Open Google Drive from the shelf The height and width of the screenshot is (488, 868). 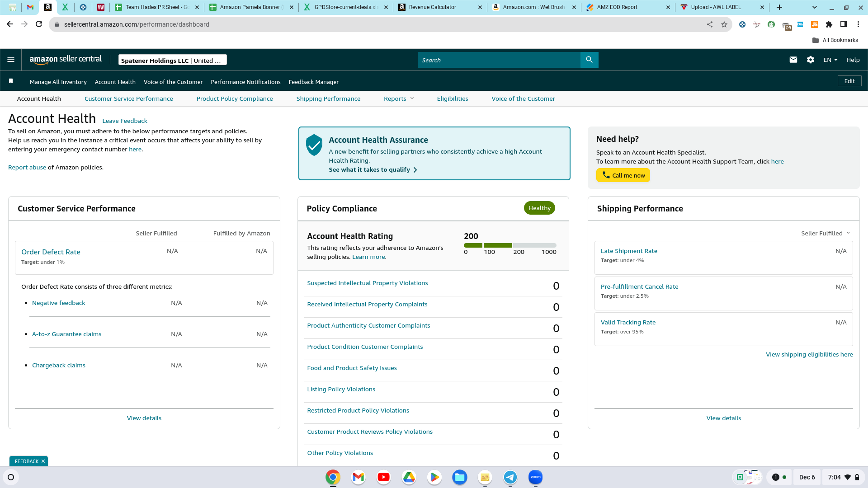409,477
